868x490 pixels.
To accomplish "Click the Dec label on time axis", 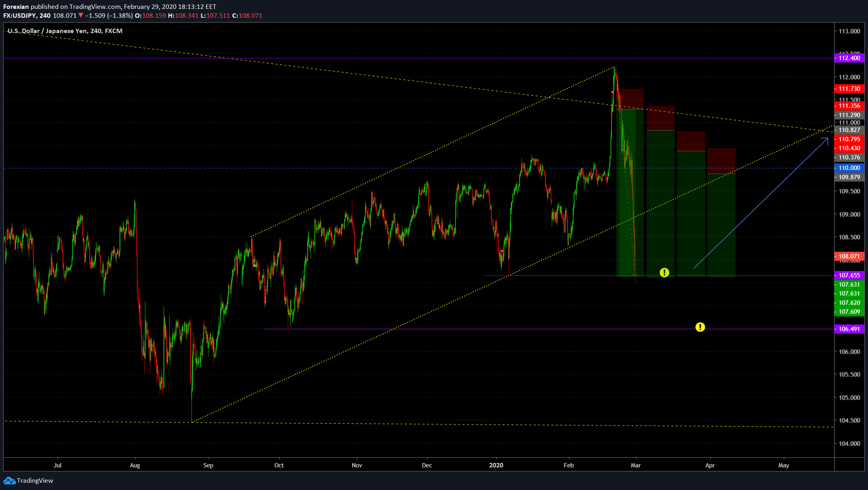I will 427,465.
